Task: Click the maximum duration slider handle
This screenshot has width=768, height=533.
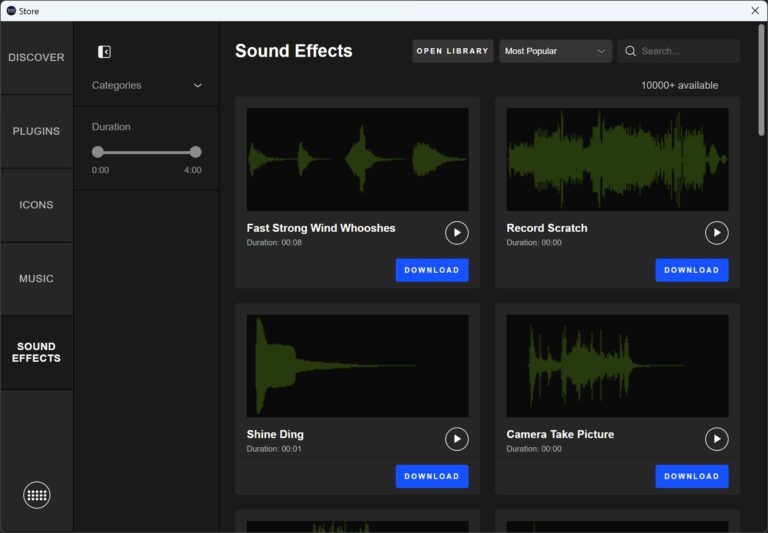Action: (195, 152)
